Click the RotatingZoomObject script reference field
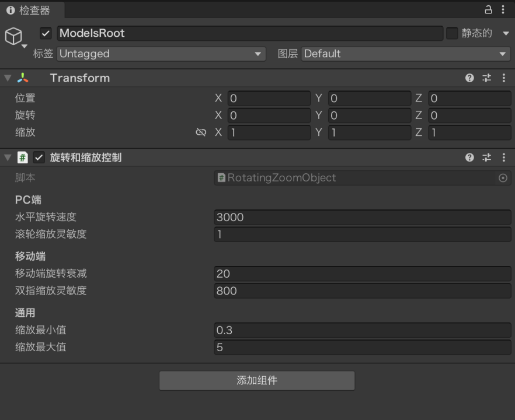515x420 pixels. [363, 178]
